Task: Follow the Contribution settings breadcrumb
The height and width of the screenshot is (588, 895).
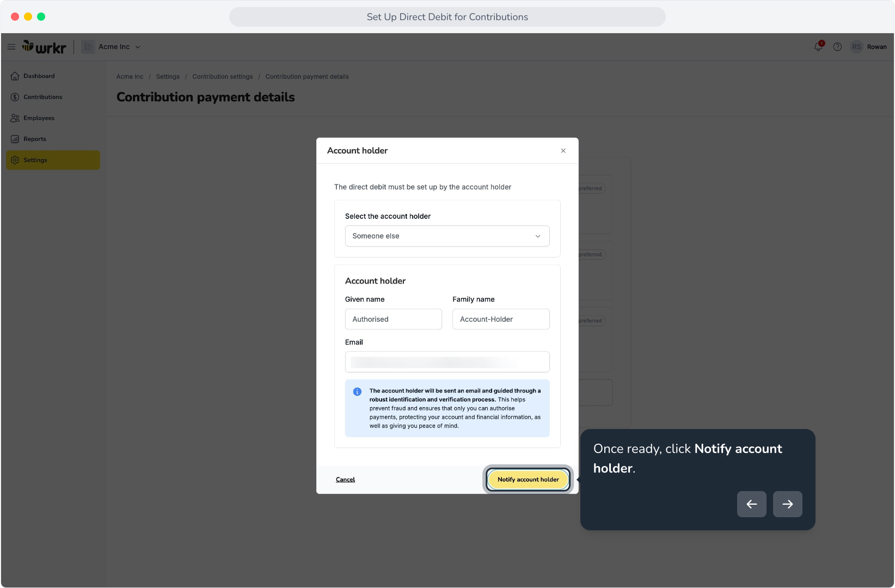Action: coord(222,77)
